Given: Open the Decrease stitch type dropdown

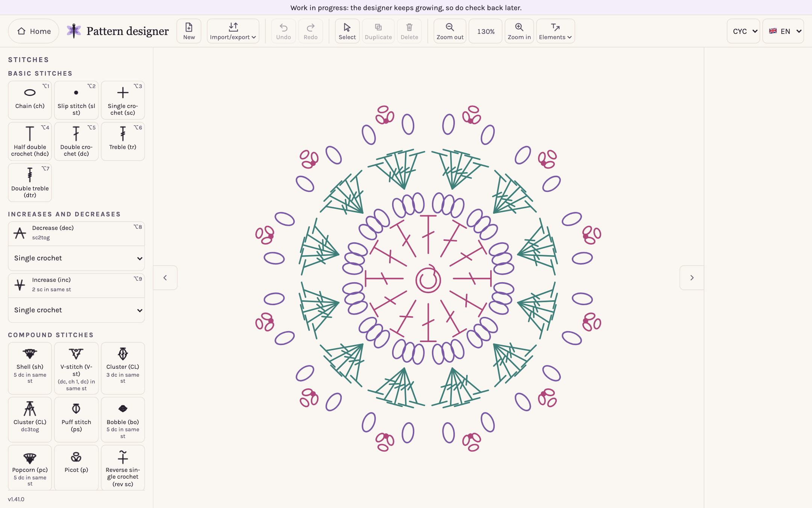Looking at the screenshot, I should (76, 258).
